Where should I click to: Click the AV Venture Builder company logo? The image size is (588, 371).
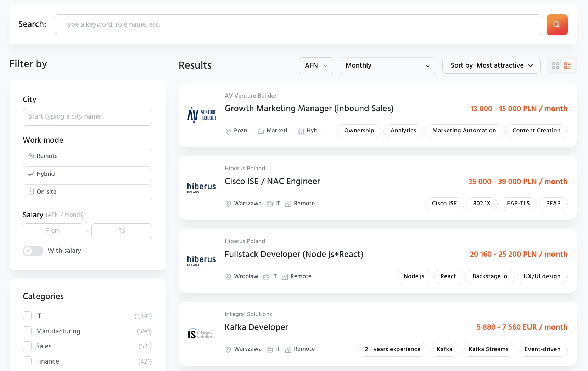[x=201, y=115]
